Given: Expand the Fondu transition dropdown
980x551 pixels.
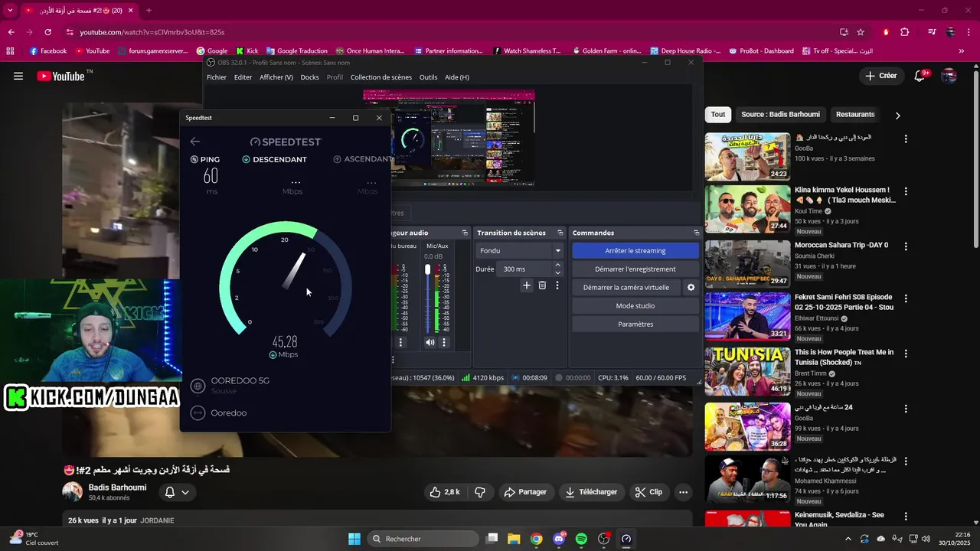Looking at the screenshot, I should point(557,250).
